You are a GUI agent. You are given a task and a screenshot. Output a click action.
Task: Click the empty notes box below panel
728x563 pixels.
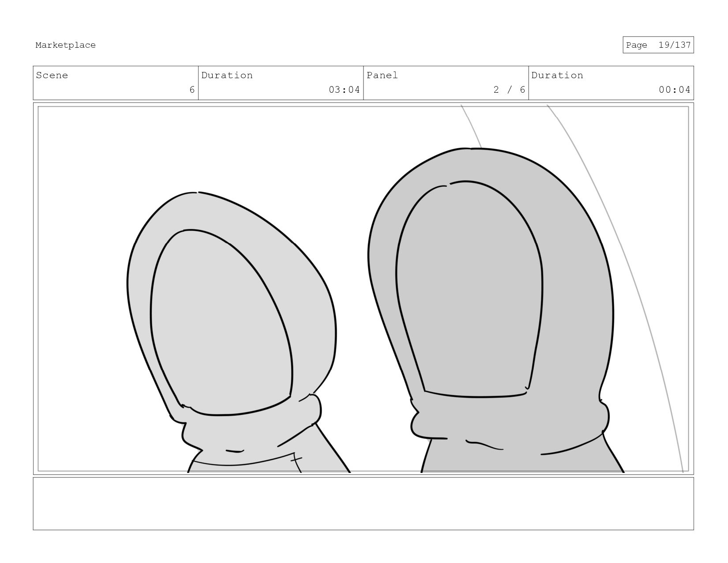tap(363, 503)
